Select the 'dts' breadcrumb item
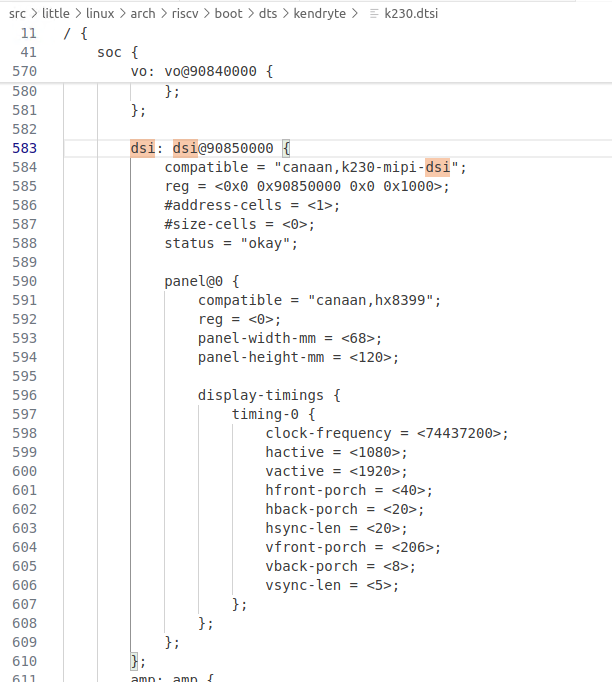Screen dimensions: 612x682 coord(275,14)
